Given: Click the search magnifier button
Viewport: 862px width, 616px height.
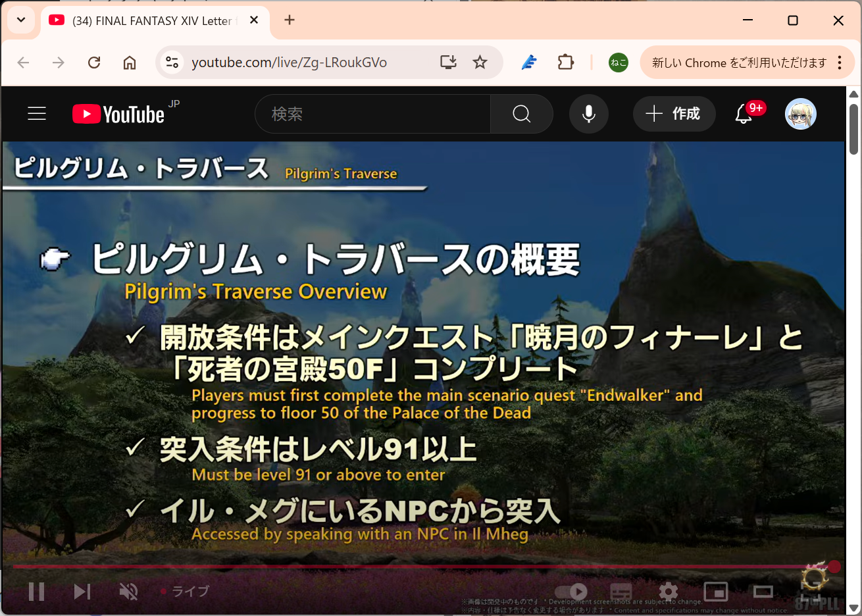Looking at the screenshot, I should [522, 114].
